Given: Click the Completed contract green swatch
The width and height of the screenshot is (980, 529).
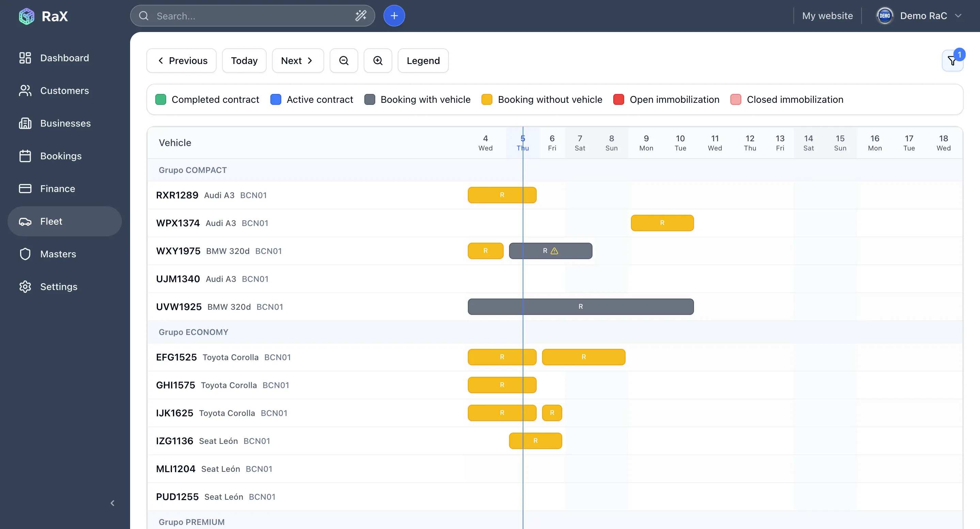Looking at the screenshot, I should coord(160,100).
